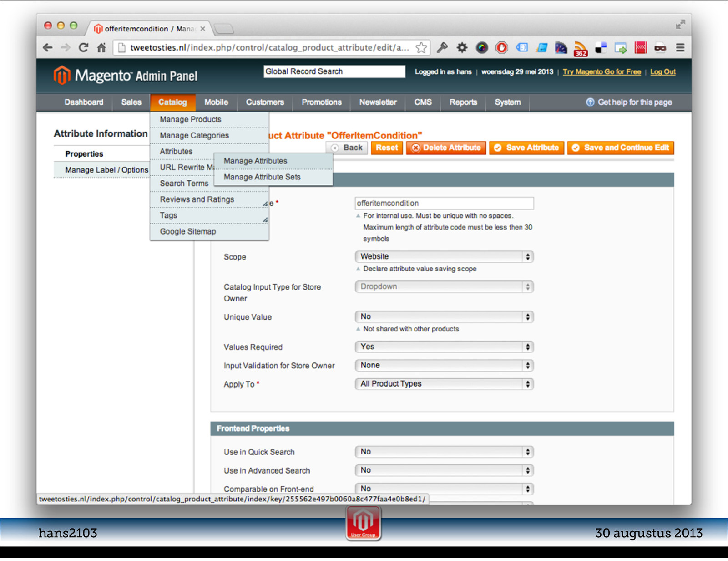Image resolution: width=728 pixels, height=561 pixels.
Task: Click the fullscreen arrows icon
Action: coord(680,25)
